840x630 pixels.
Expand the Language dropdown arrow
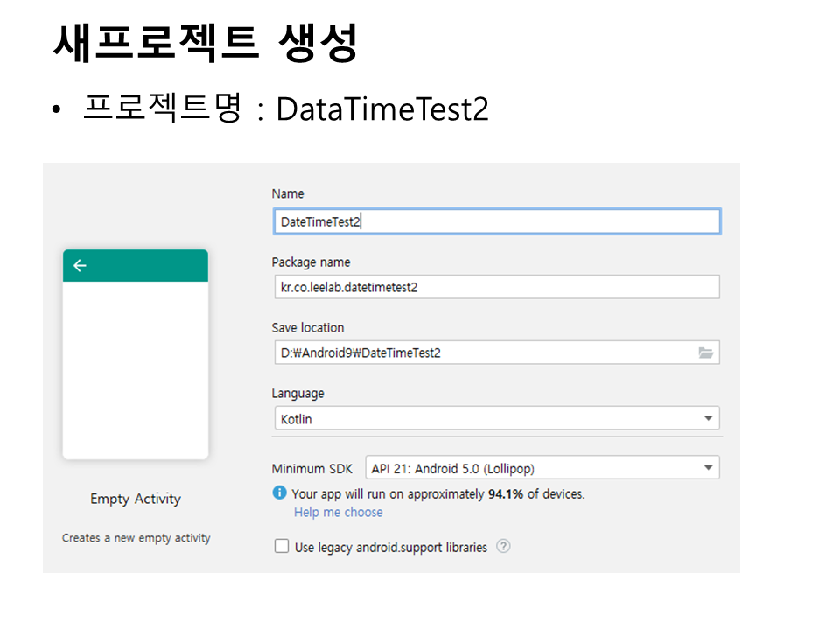click(x=708, y=419)
